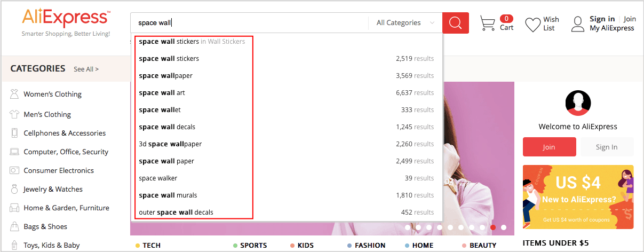Click the AliExpress logo
The image size is (644, 252).
tap(66, 18)
